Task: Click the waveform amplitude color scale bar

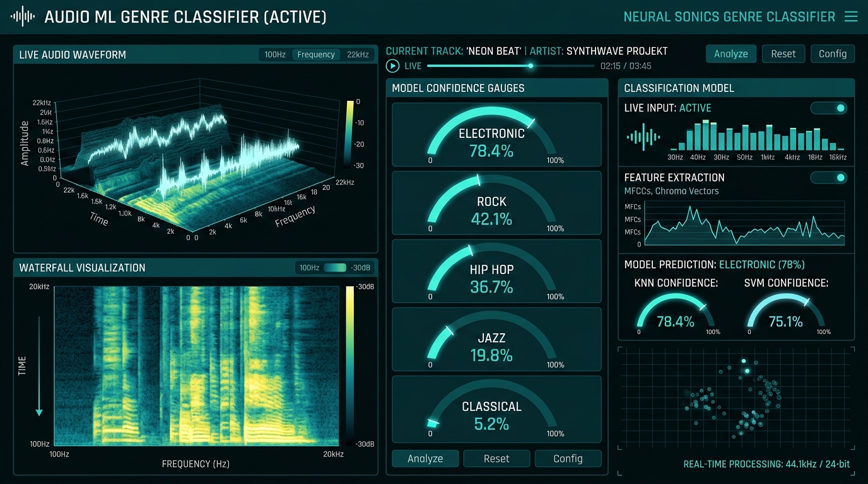Action: pos(349,134)
